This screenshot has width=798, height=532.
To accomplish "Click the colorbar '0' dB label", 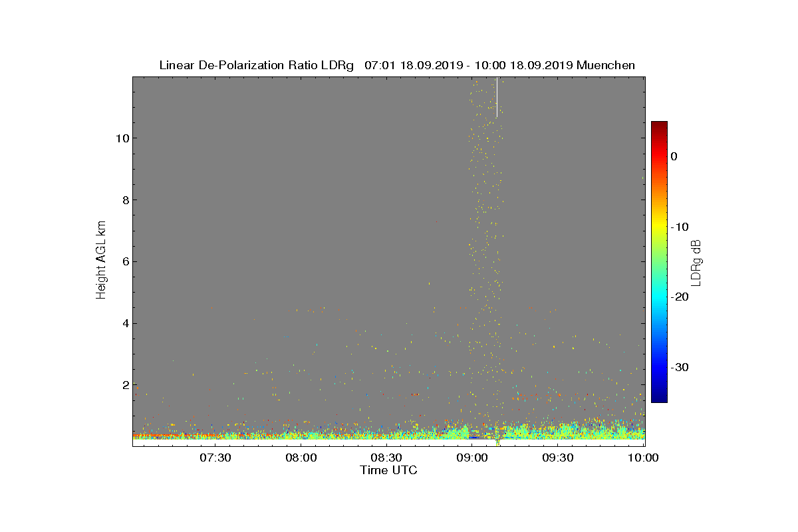I will tap(674, 156).
